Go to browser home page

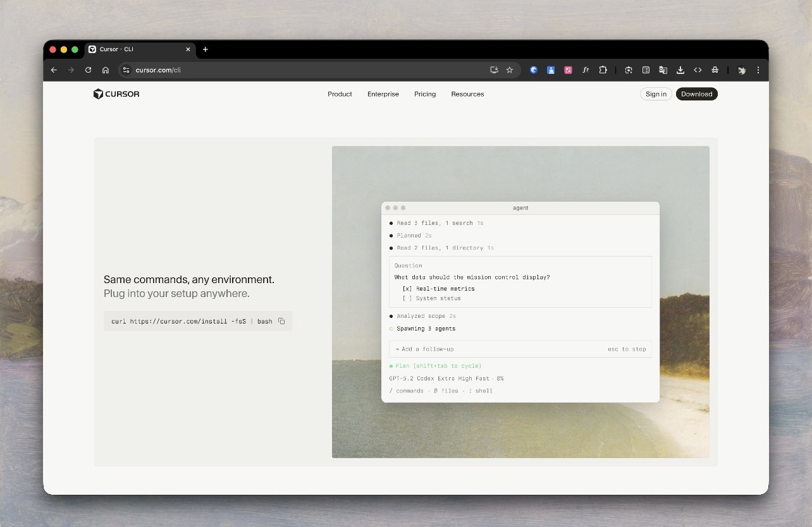click(106, 70)
